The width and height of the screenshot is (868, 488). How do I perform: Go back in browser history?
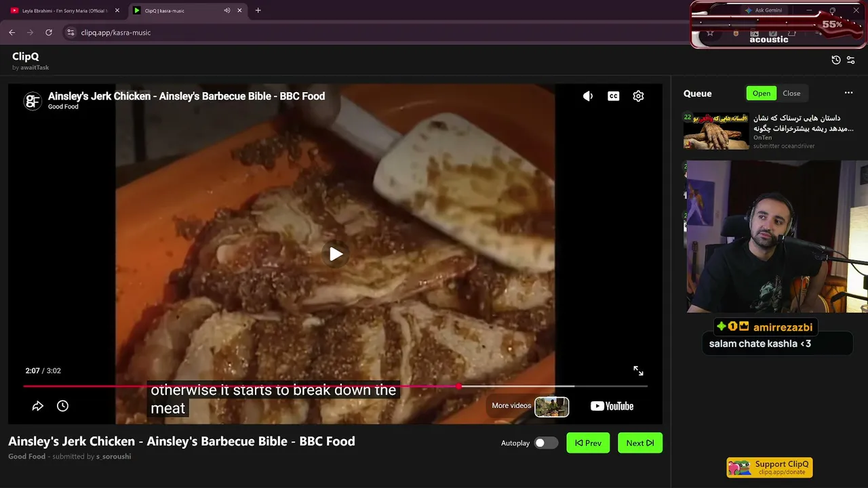pos(12,33)
